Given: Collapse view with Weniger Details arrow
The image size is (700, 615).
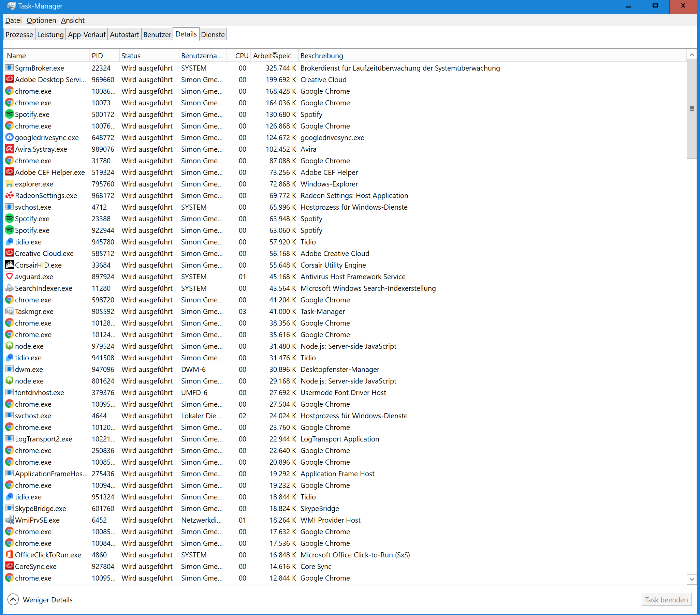Looking at the screenshot, I should tap(13, 599).
